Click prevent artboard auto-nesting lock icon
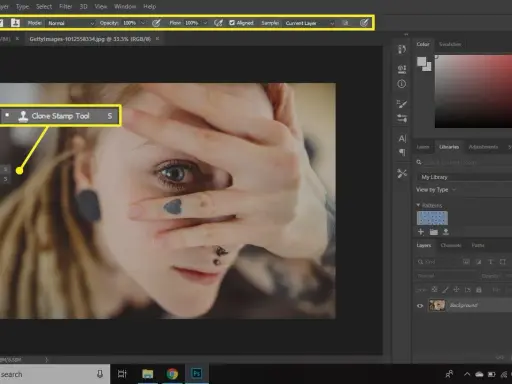Screen dimensions: 512x384 pyautogui.click(x=468, y=289)
